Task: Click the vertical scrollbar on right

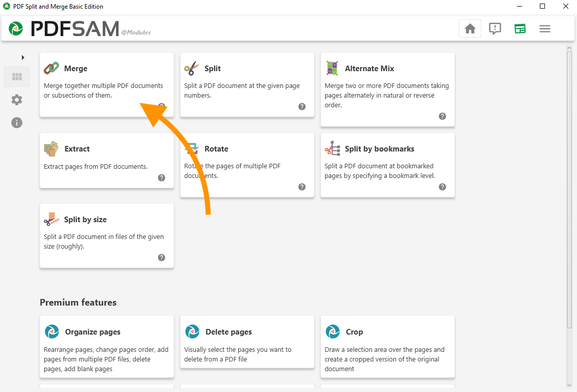Action: point(569,188)
